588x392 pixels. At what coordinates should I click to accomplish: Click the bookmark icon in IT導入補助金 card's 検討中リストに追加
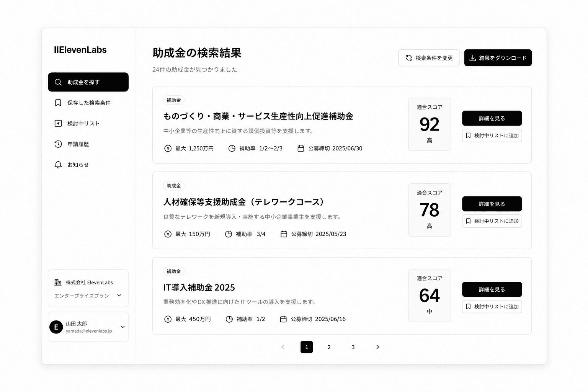[468, 307]
